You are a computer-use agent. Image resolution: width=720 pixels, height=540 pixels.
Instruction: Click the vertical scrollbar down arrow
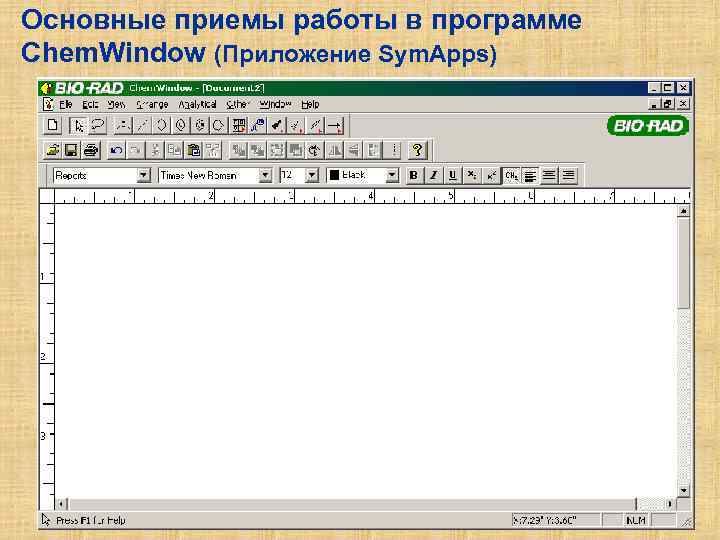[x=684, y=491]
